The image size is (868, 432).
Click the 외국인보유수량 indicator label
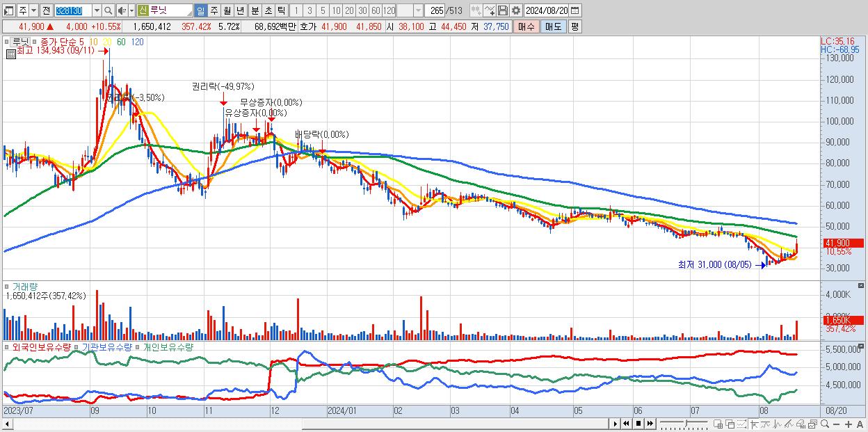pos(41,346)
